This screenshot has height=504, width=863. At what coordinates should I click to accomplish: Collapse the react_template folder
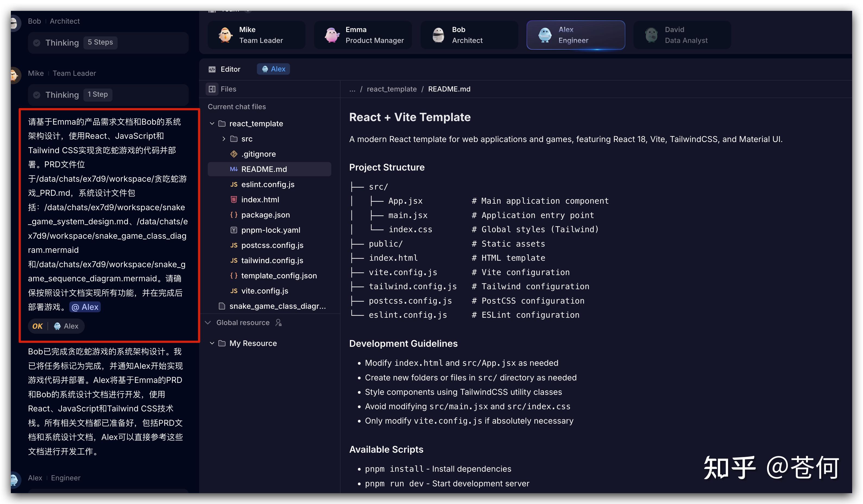(x=212, y=124)
